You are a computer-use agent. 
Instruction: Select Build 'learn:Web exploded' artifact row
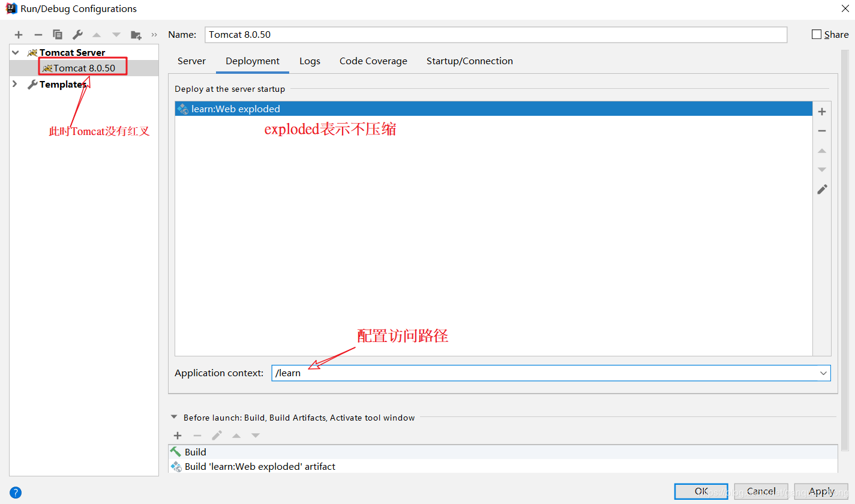(x=503, y=467)
